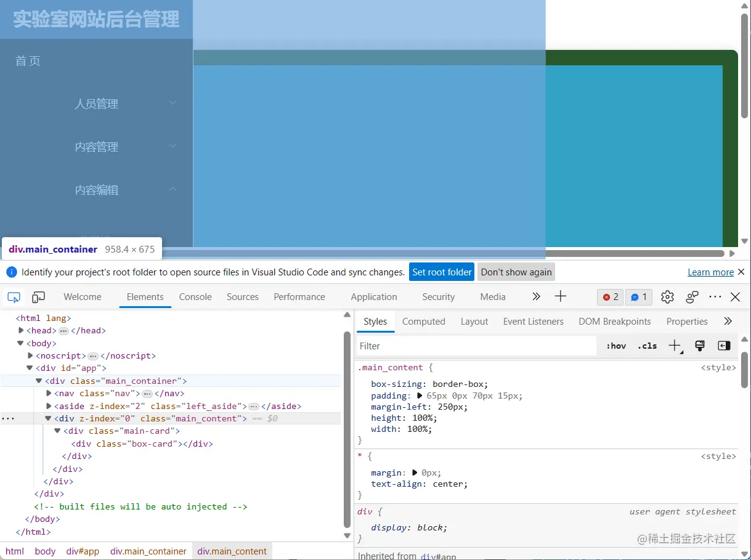Screen dimensions: 751x560
Task: Toggle device emulation icon
Action: click(38, 297)
